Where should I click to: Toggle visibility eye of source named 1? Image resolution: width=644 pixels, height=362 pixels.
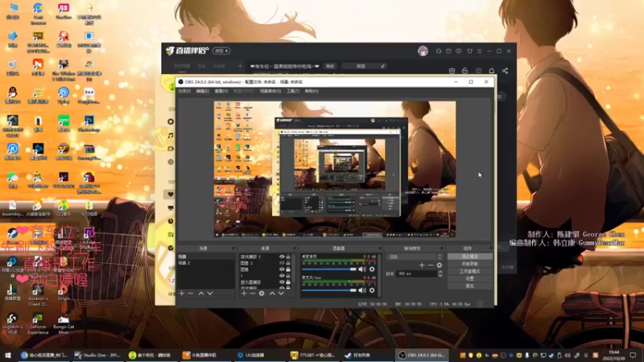pos(282,276)
